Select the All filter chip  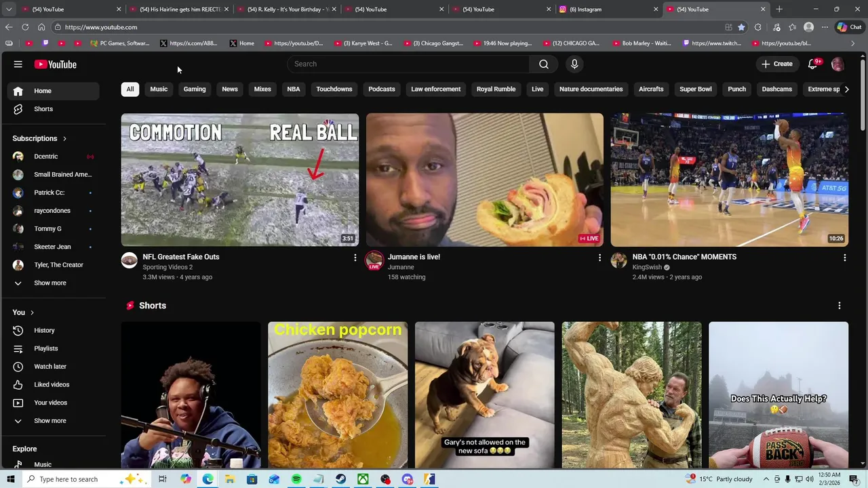[x=130, y=89]
